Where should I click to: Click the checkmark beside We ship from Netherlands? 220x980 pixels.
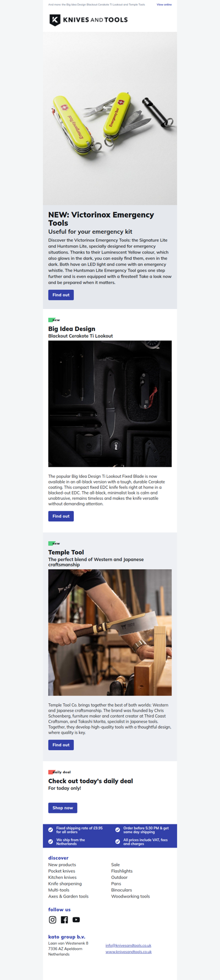pyautogui.click(x=51, y=841)
